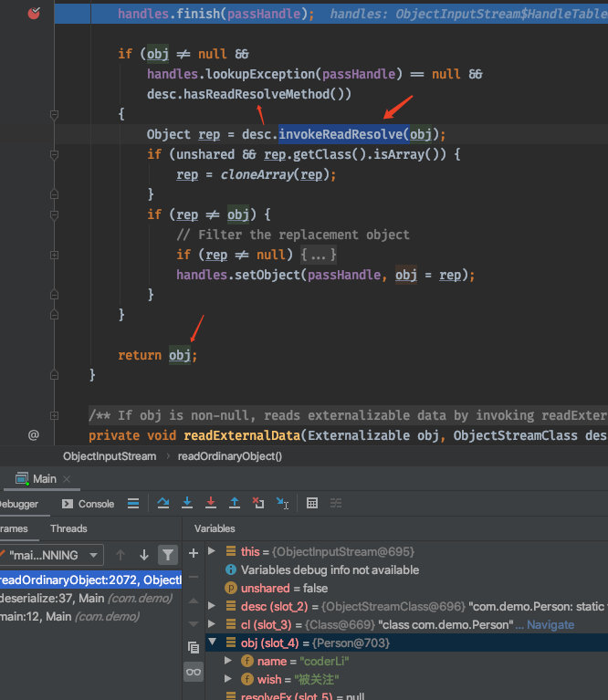This screenshot has width=608, height=700.
Task: Expand the name field node
Action: (x=228, y=660)
